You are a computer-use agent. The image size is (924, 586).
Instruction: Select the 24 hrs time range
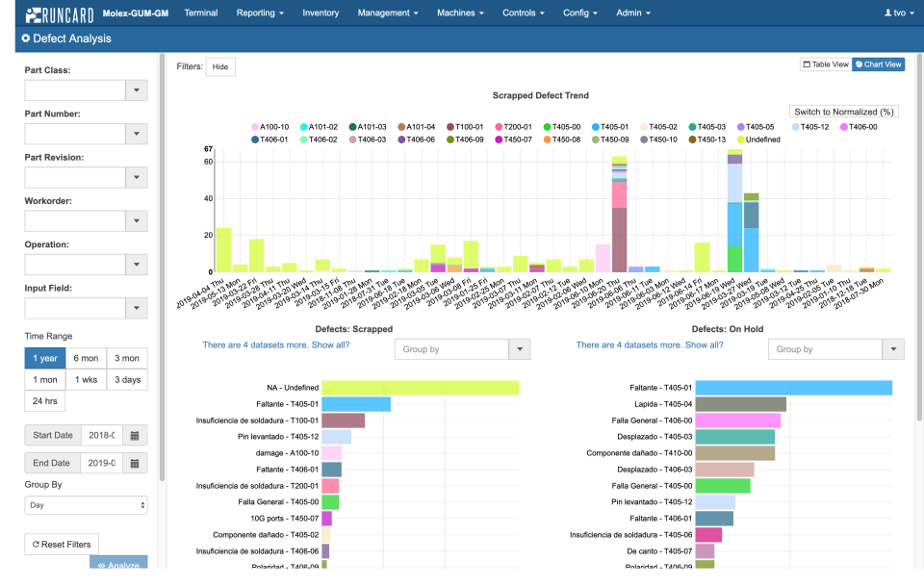pos(45,401)
